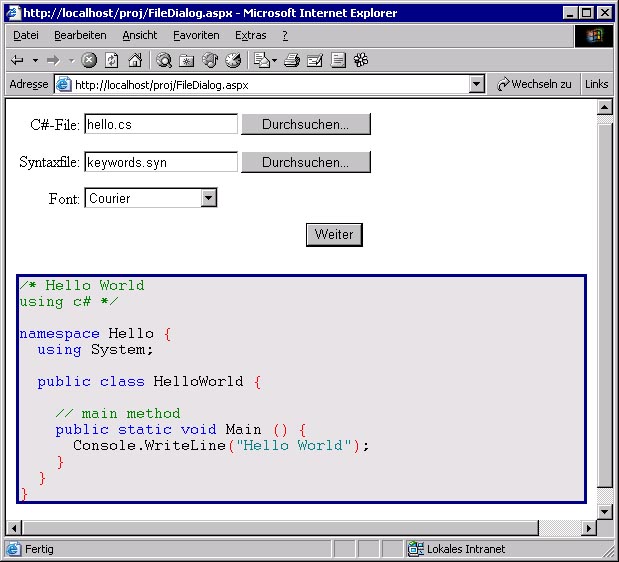Click the 'Console.WriteLine' code text
This screenshot has height=562, width=619.
(x=149, y=446)
